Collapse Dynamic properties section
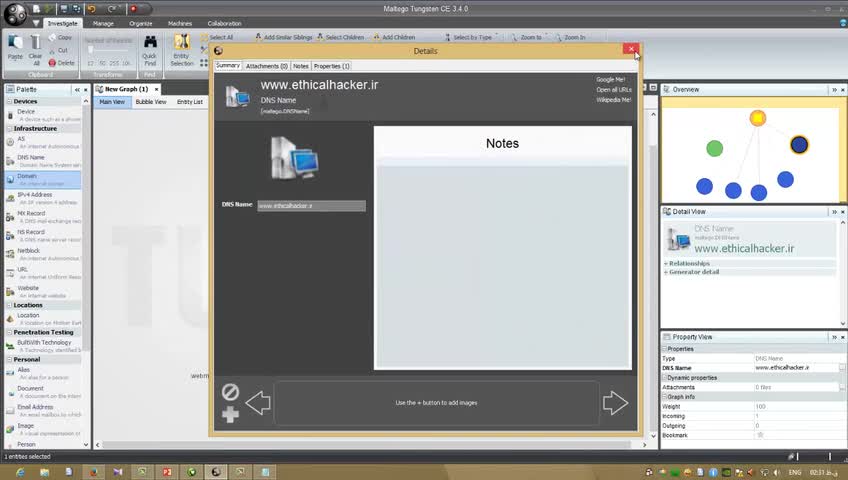The width and height of the screenshot is (848, 480). click(x=665, y=378)
